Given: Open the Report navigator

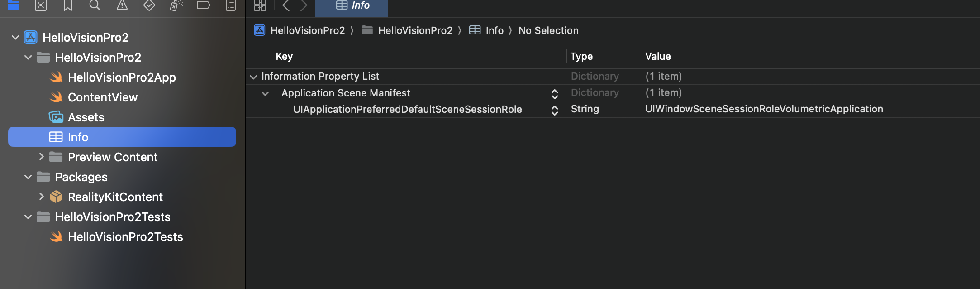Looking at the screenshot, I should (x=231, y=5).
